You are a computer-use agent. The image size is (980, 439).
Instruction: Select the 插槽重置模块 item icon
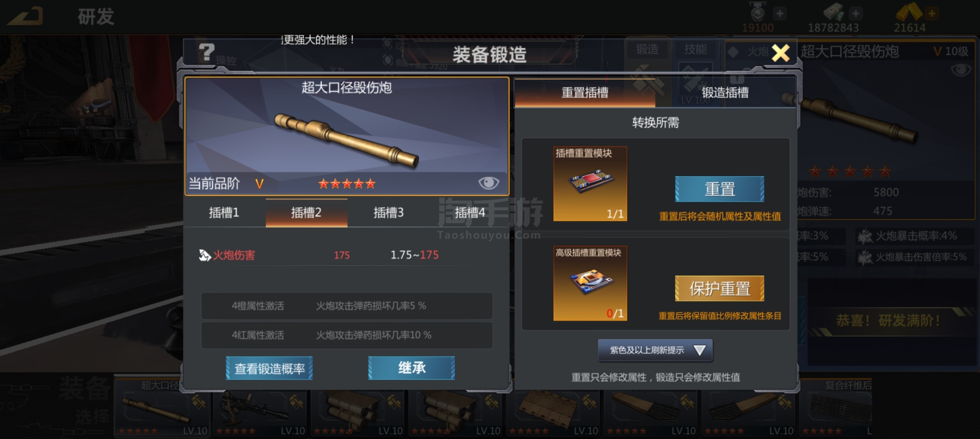590,184
